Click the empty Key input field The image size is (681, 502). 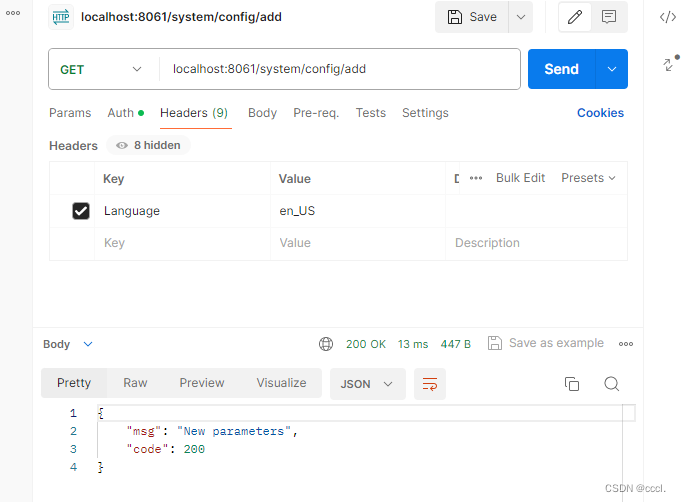[x=182, y=243]
